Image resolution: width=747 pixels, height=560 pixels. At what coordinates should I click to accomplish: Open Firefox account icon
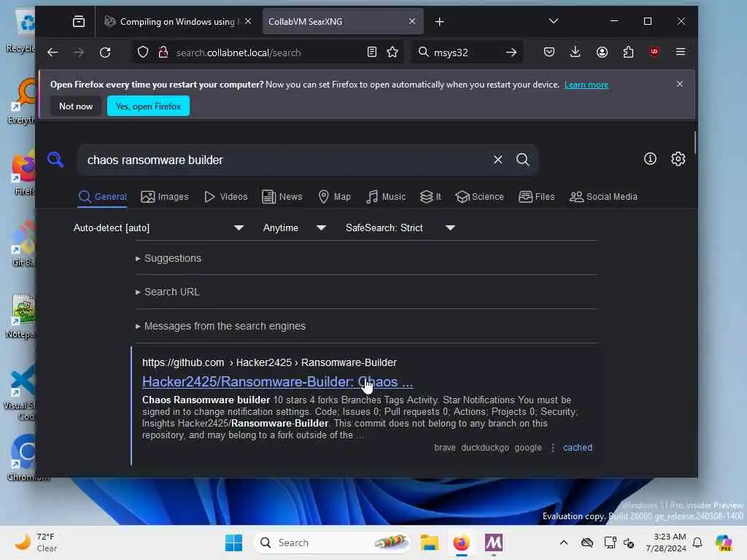click(602, 52)
